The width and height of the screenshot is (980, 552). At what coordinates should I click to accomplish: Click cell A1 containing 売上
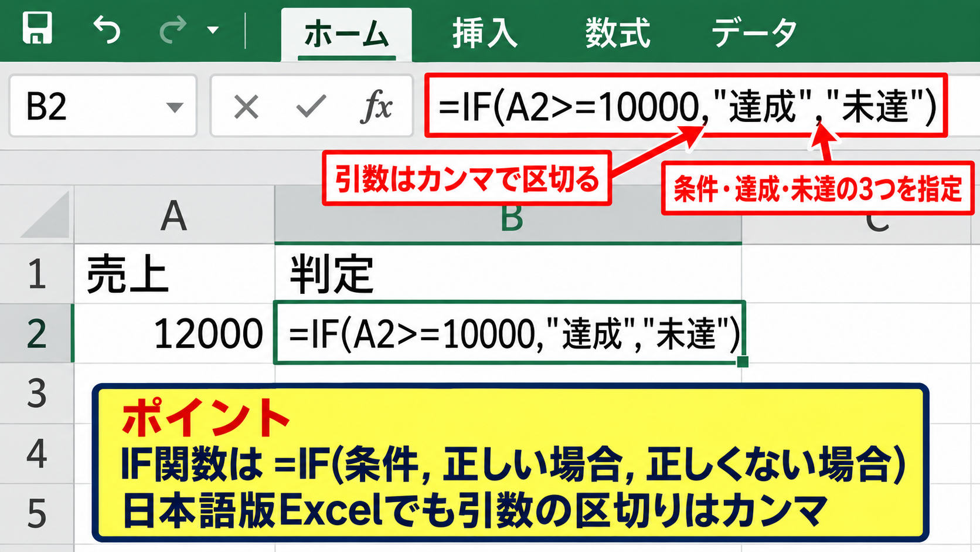click(174, 274)
